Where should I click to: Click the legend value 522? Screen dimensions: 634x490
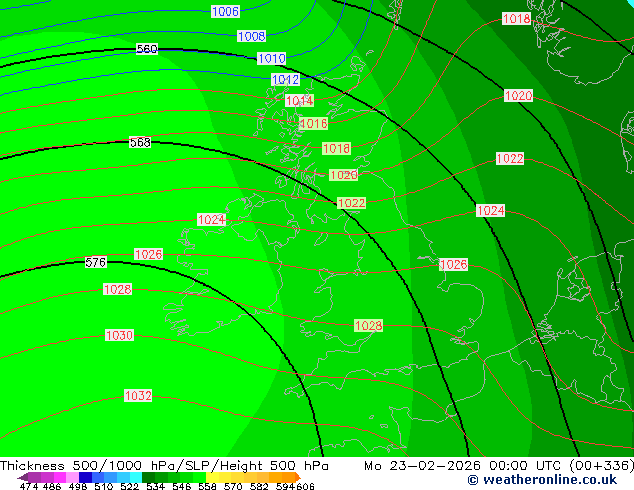tap(129, 486)
